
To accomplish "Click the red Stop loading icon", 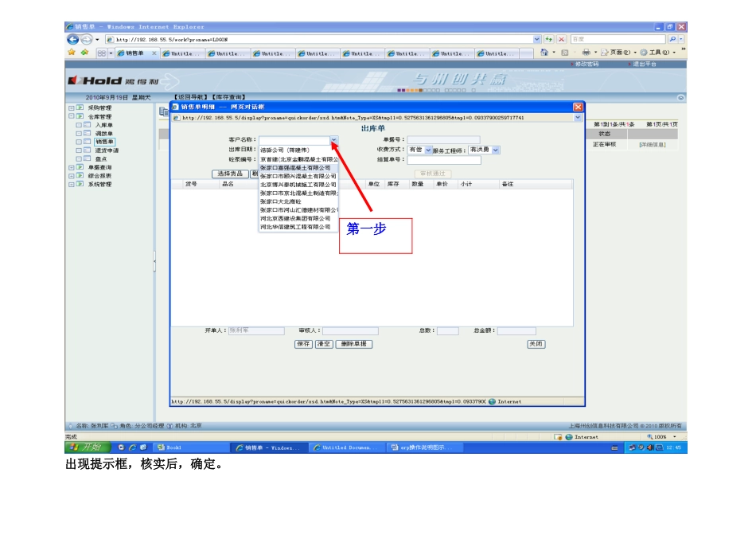I will pyautogui.click(x=561, y=39).
